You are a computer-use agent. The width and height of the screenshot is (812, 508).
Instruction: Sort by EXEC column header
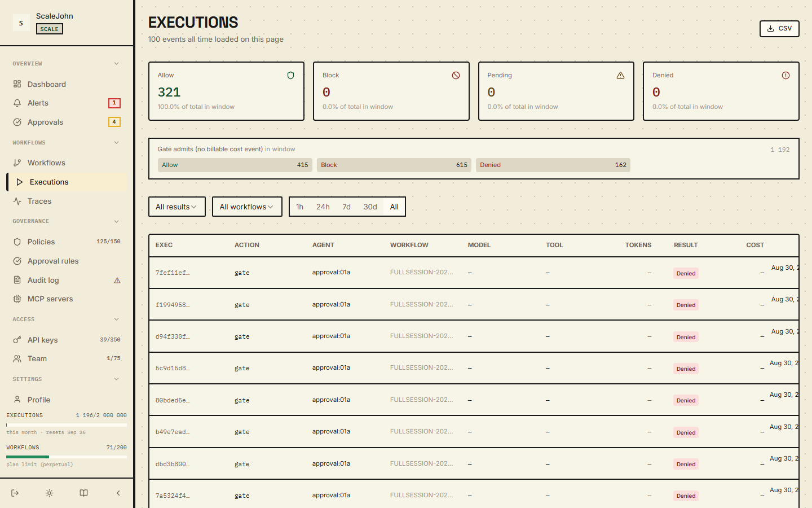click(164, 245)
